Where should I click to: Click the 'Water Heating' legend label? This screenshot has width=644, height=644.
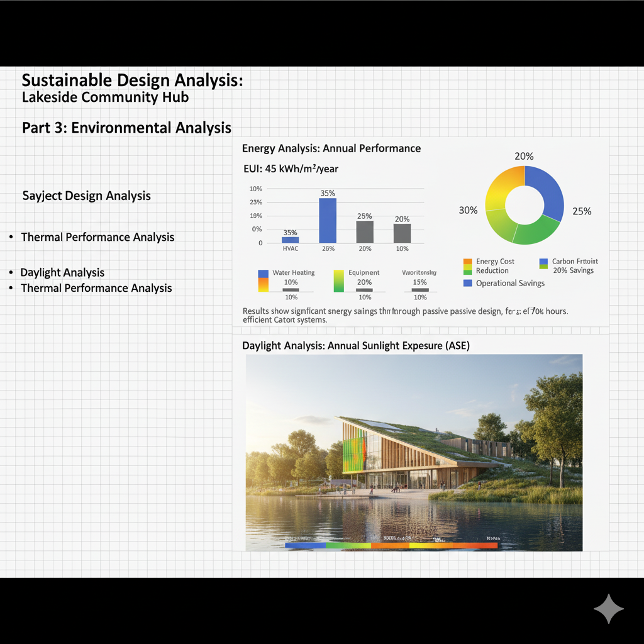[x=293, y=272]
